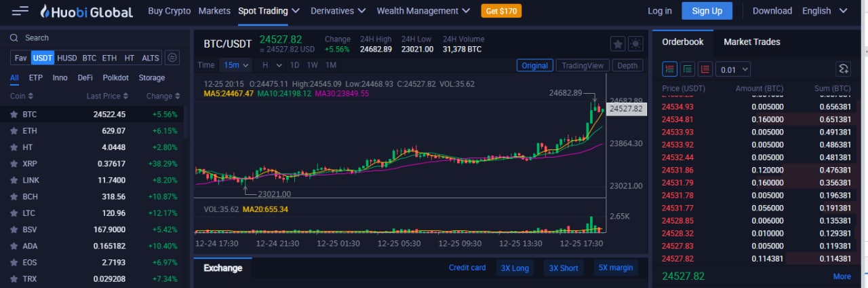Select the Storage category tab
The height and width of the screenshot is (288, 868).
coord(152,77)
